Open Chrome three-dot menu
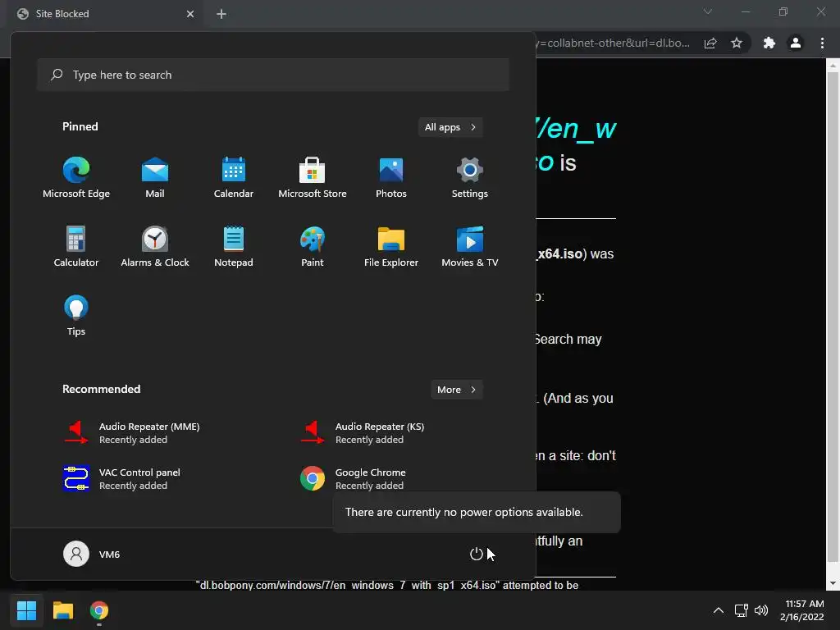840x630 pixels. coord(822,43)
